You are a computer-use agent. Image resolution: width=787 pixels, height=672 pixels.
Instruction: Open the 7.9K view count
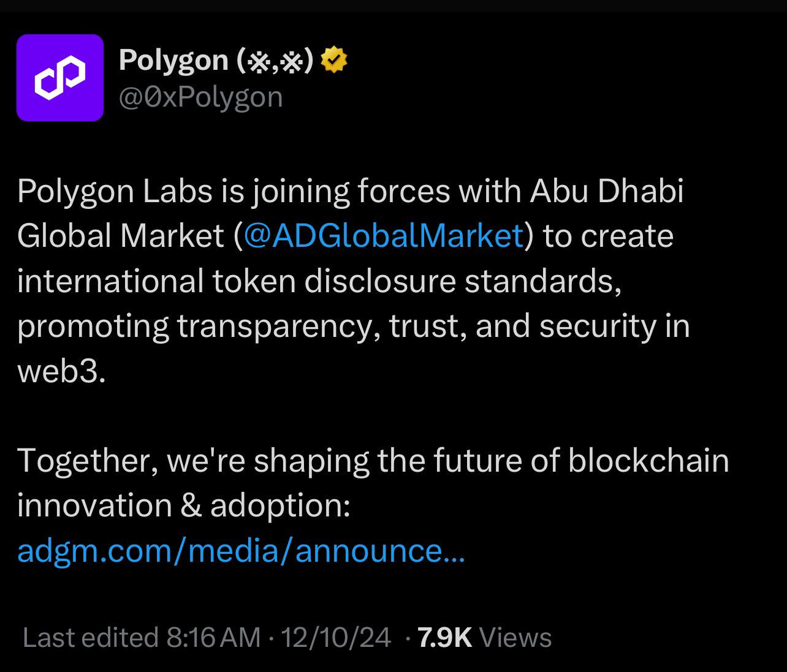tap(444, 637)
